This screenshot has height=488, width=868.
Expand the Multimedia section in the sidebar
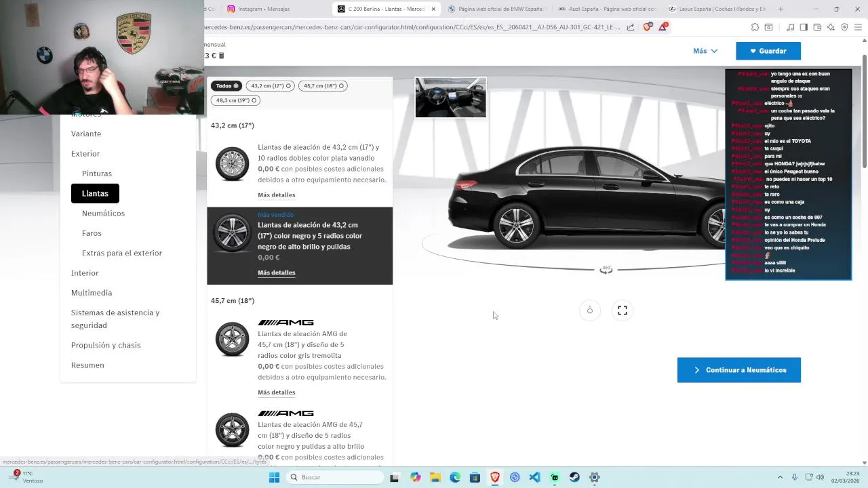click(x=92, y=293)
